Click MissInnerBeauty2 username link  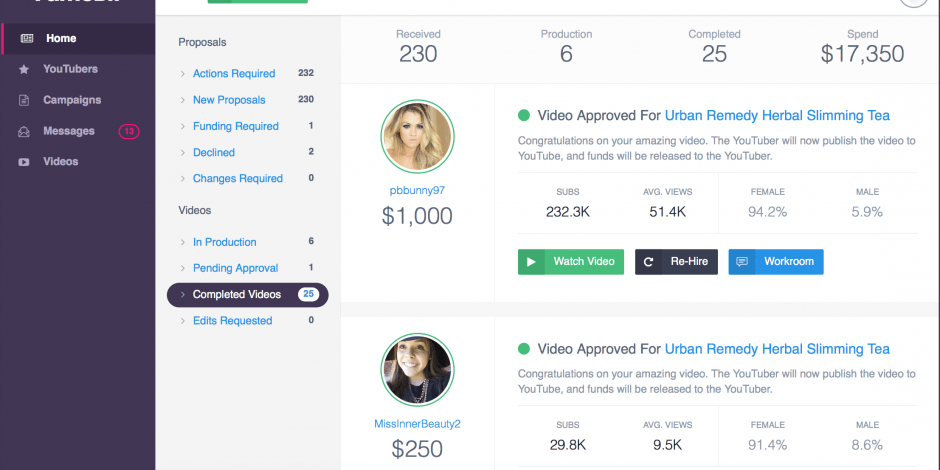(417, 424)
